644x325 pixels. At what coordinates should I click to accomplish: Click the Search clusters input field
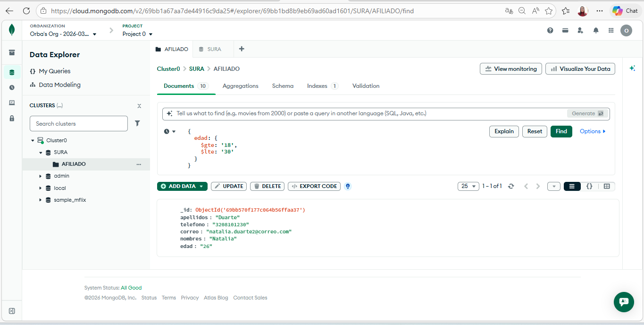(79, 123)
